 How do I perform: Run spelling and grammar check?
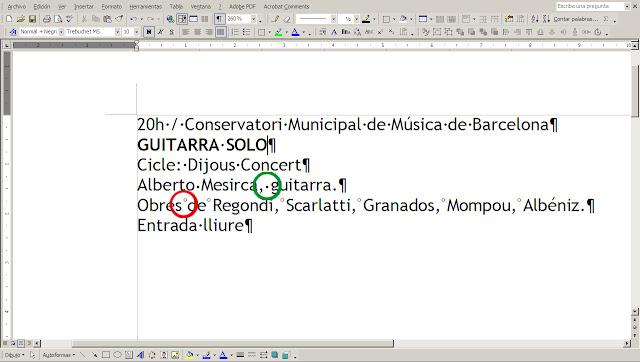pos(70,19)
